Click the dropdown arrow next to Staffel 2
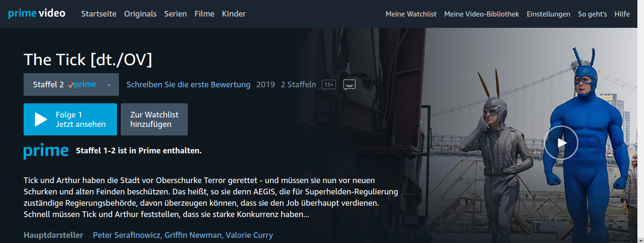The width and height of the screenshot is (644, 243). click(109, 85)
